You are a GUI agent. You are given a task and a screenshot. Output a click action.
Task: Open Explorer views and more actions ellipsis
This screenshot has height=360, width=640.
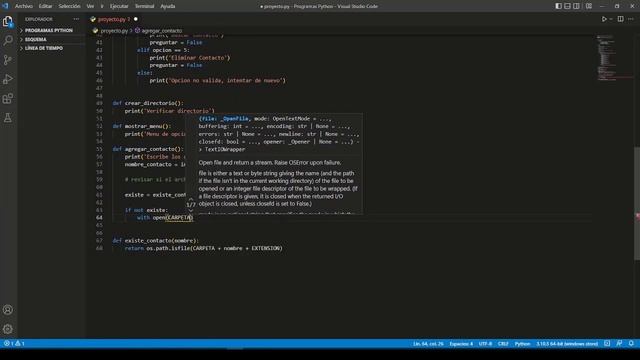tap(76, 19)
